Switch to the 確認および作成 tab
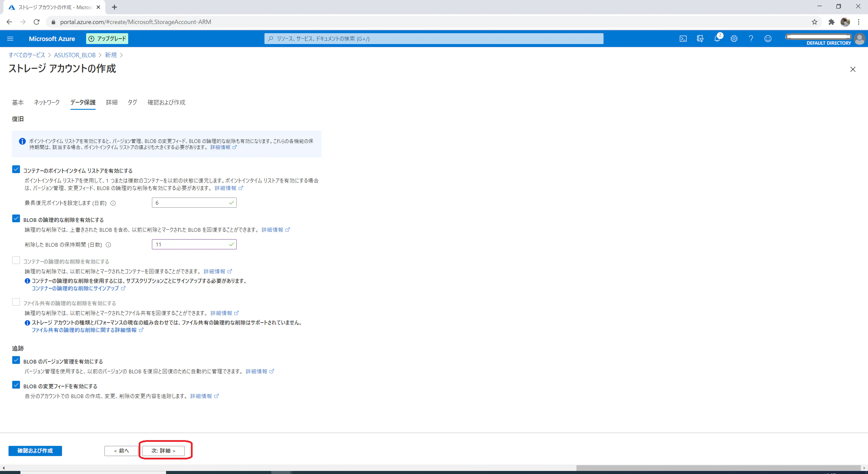 coord(166,102)
